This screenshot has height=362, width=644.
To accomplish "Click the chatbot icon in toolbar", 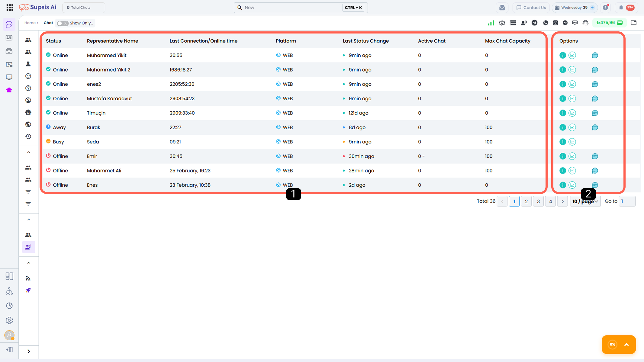I will (x=502, y=23).
